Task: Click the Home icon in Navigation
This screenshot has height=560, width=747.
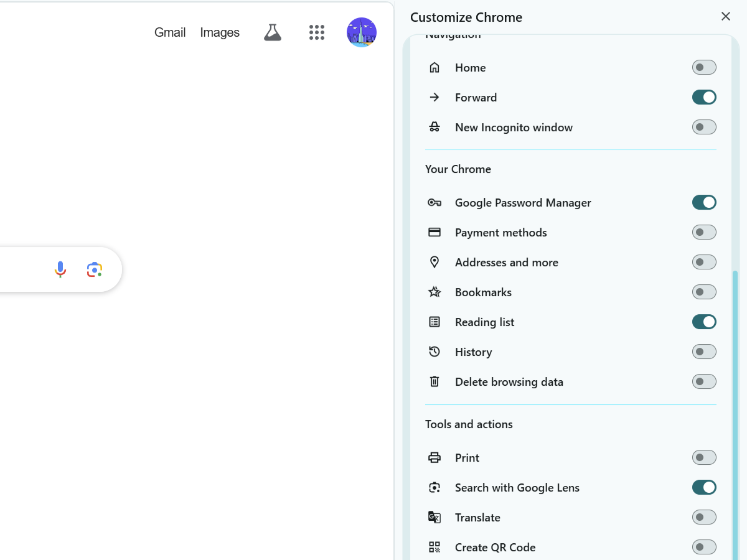Action: [435, 68]
